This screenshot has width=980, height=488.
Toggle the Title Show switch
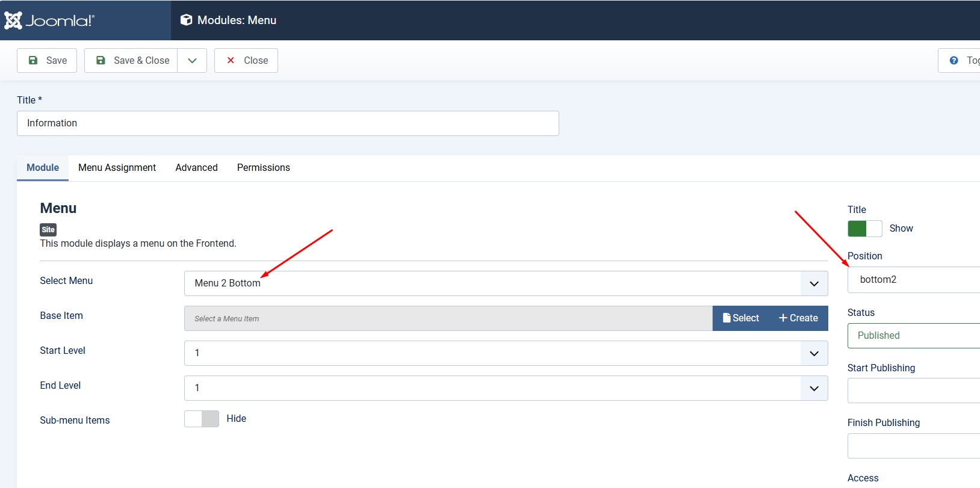tap(864, 229)
